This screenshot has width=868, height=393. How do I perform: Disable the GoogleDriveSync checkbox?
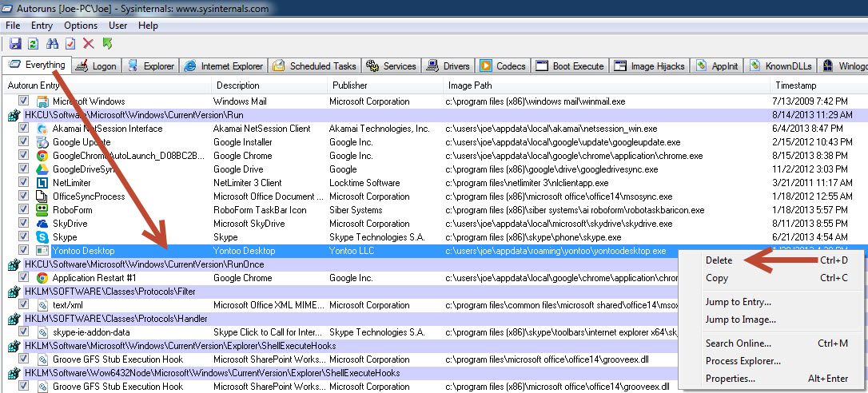(x=23, y=169)
